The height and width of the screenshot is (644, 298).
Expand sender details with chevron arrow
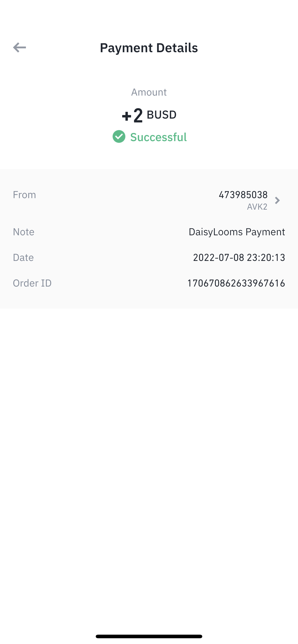click(x=277, y=201)
